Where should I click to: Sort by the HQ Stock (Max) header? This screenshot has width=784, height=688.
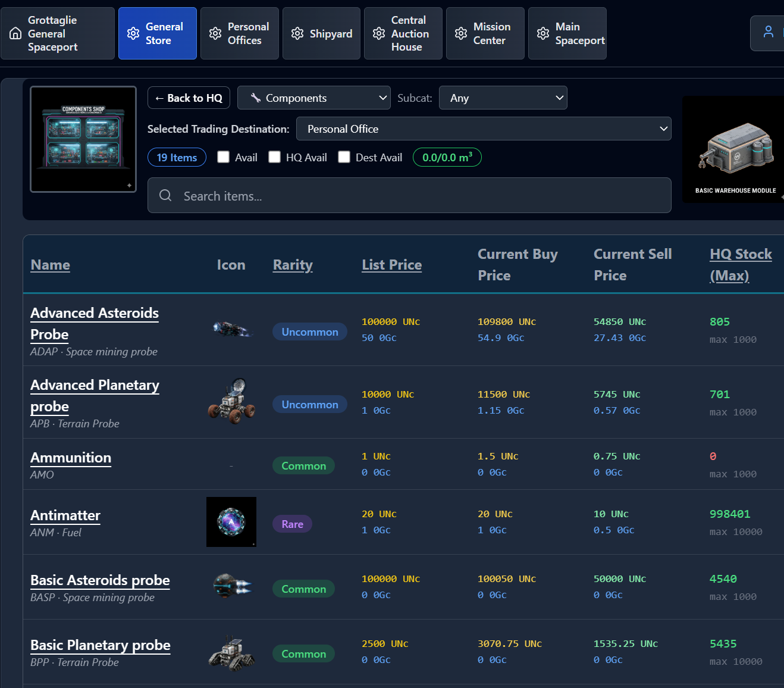tap(741, 265)
